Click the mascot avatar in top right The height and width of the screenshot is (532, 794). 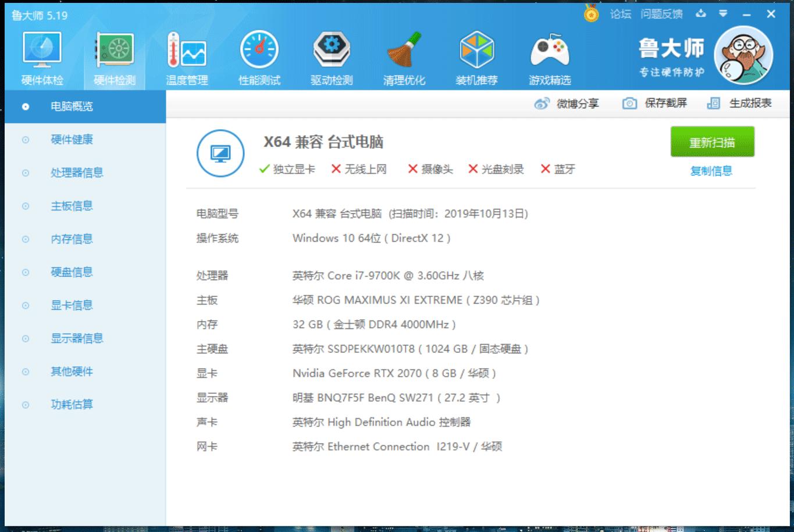click(x=743, y=56)
